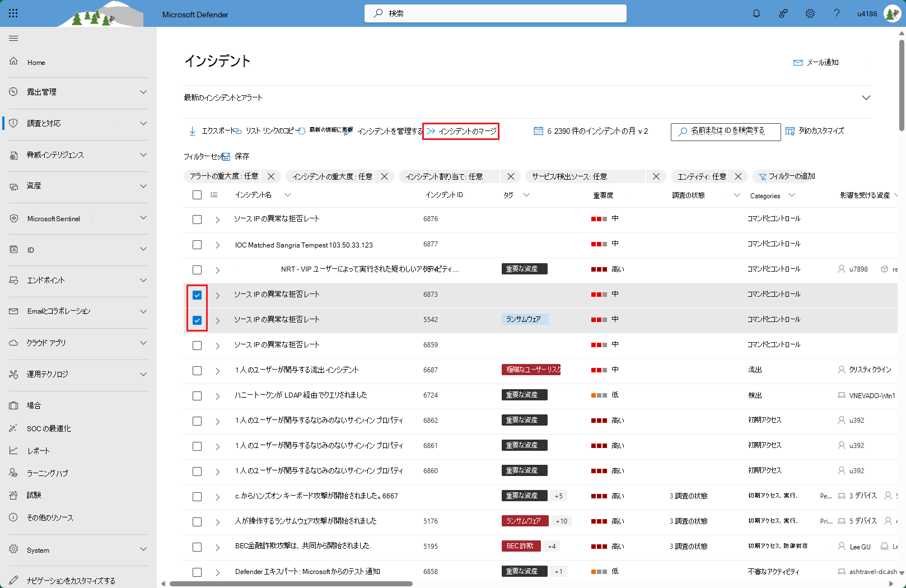Expand the エンドポイント navigation section

[x=143, y=280]
